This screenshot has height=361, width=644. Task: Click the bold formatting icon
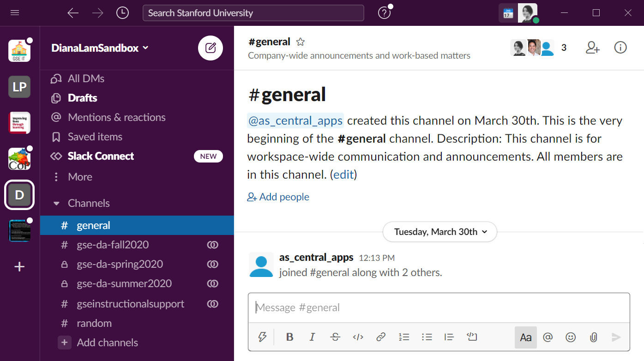tap(289, 337)
